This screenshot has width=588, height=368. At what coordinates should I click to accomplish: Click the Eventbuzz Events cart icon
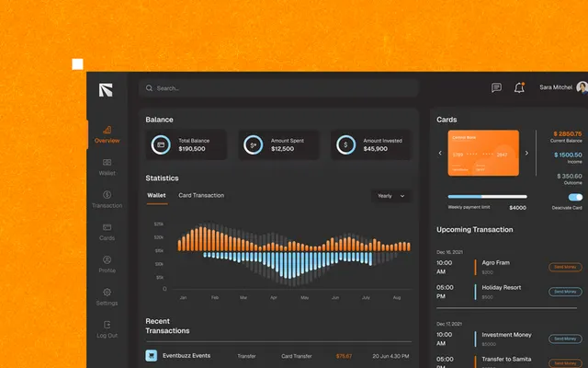[x=151, y=355]
